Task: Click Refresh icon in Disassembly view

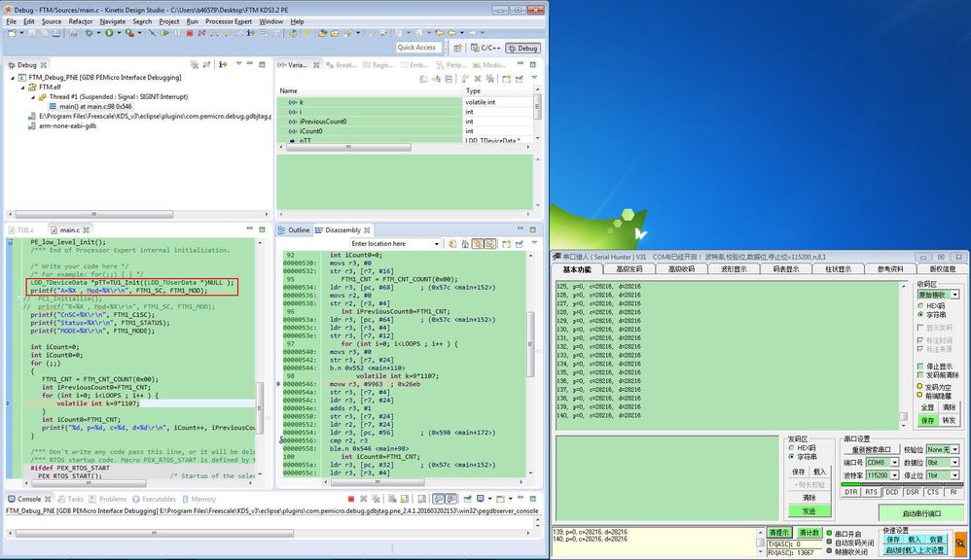Action: (x=452, y=244)
